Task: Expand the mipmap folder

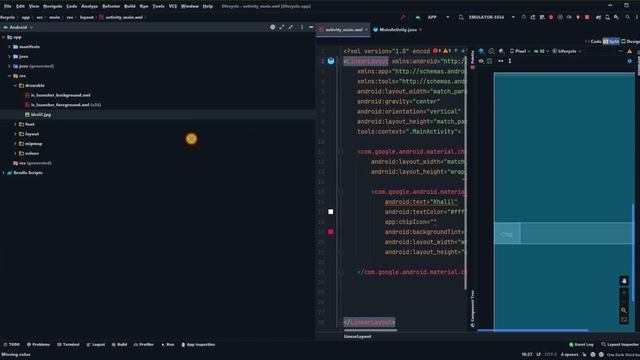Action: [x=16, y=144]
